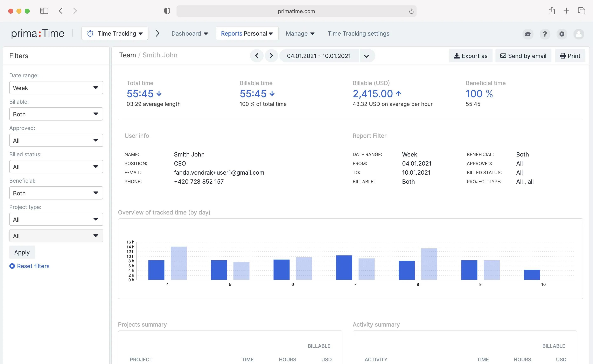Click the graduation cap tutorials icon
The image size is (593, 364).
point(528,34)
